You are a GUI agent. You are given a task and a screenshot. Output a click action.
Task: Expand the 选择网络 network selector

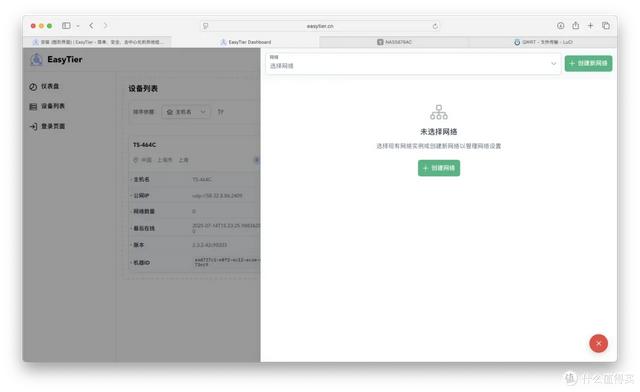(x=413, y=63)
